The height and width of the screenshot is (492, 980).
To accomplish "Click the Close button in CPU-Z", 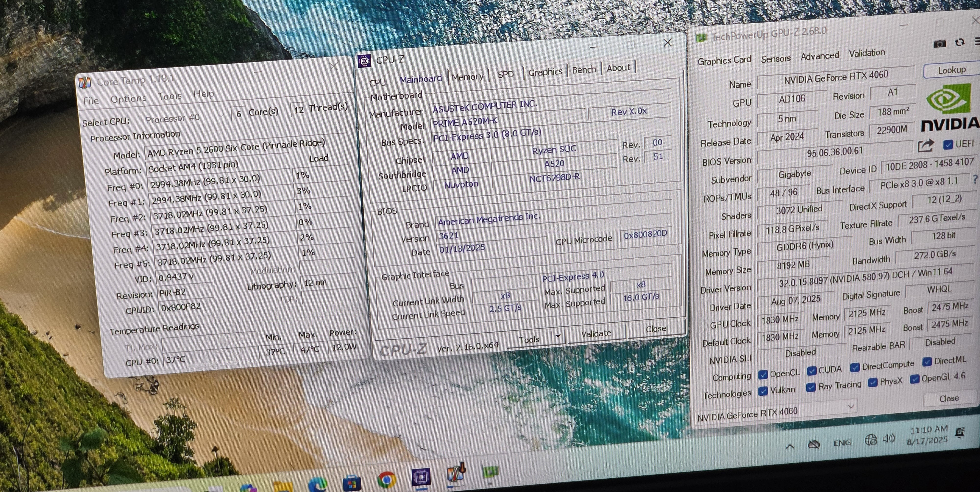I will pos(656,329).
